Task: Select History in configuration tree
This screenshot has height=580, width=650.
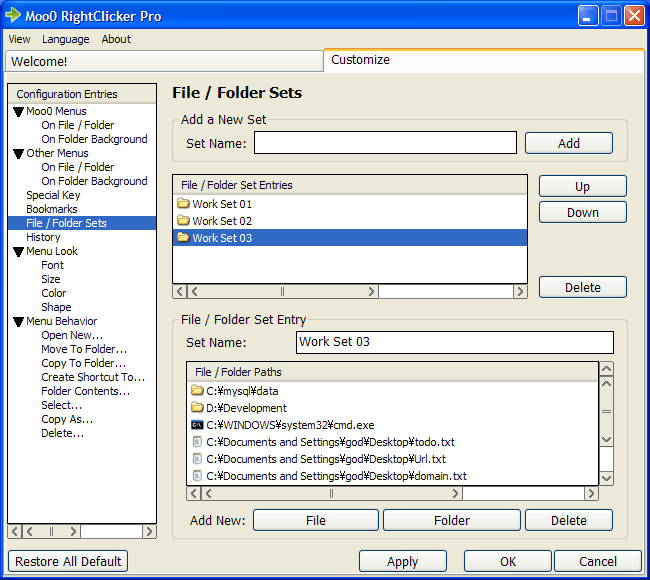Action: click(x=43, y=237)
